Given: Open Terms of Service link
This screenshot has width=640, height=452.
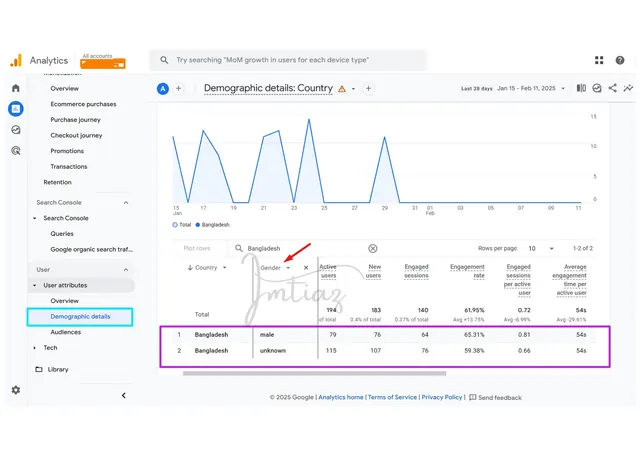Looking at the screenshot, I should (x=392, y=397).
